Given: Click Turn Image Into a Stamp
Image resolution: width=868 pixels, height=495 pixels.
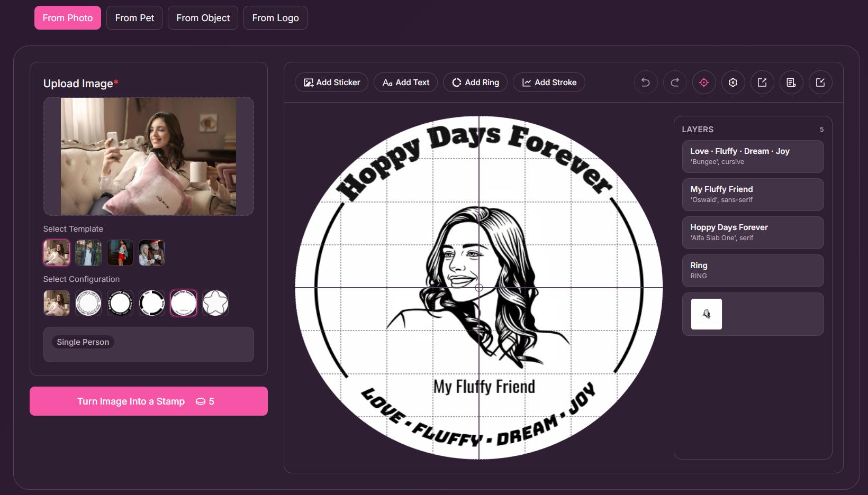Looking at the screenshot, I should 149,401.
